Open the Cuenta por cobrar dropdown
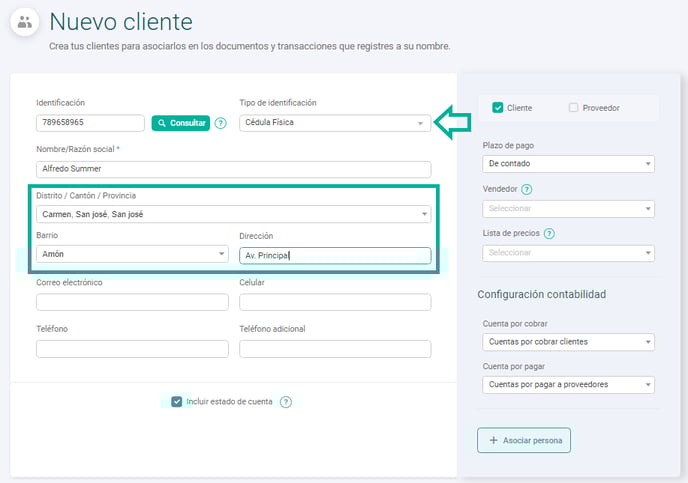688x483 pixels. point(568,342)
